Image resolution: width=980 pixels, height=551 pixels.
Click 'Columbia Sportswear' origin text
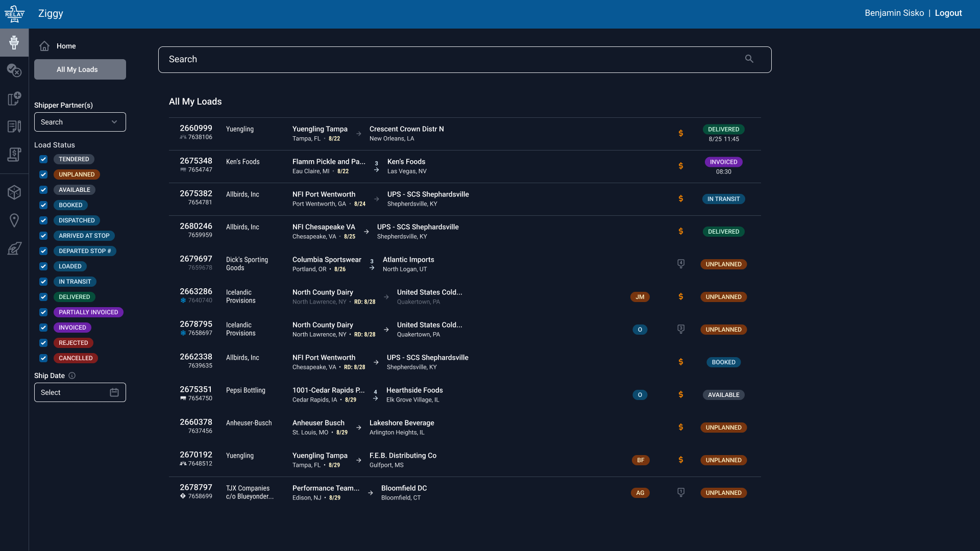tap(327, 260)
